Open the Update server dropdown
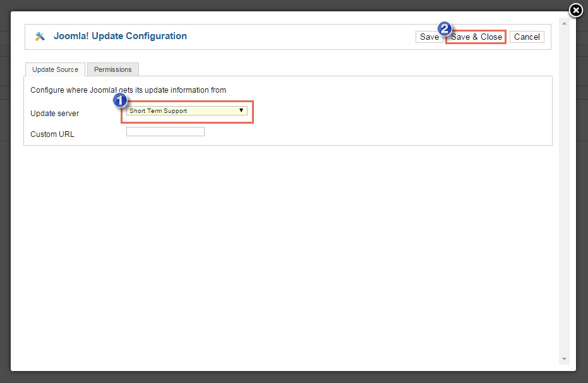The height and width of the screenshot is (383, 588). 187,110
